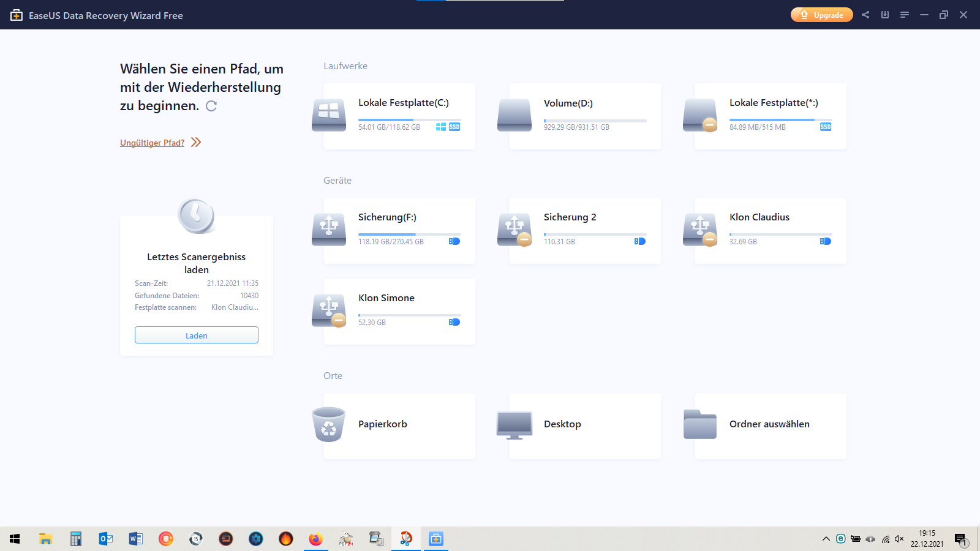The image size is (980, 551).
Task: Choose the Volume(D:) drive
Action: (585, 116)
